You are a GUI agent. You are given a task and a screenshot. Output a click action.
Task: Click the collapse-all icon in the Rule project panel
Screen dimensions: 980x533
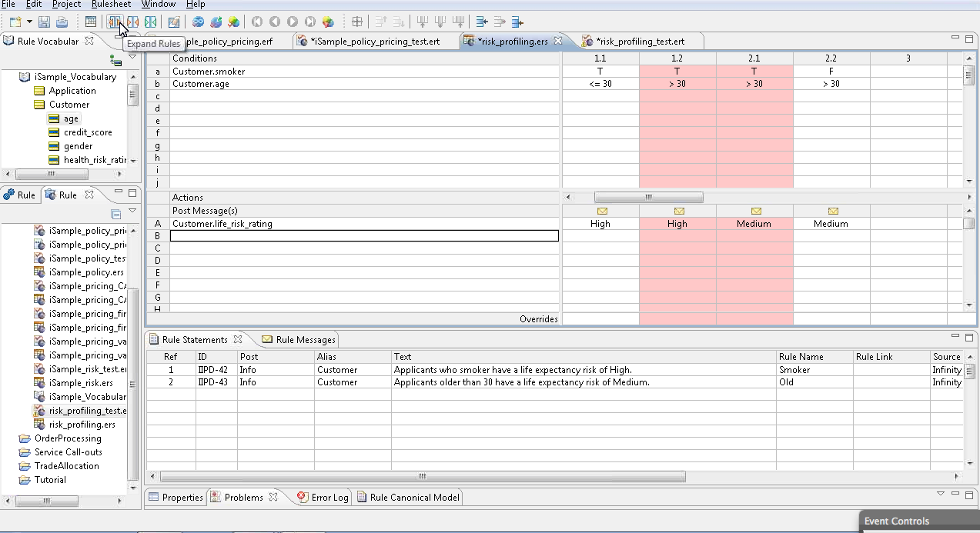click(116, 215)
